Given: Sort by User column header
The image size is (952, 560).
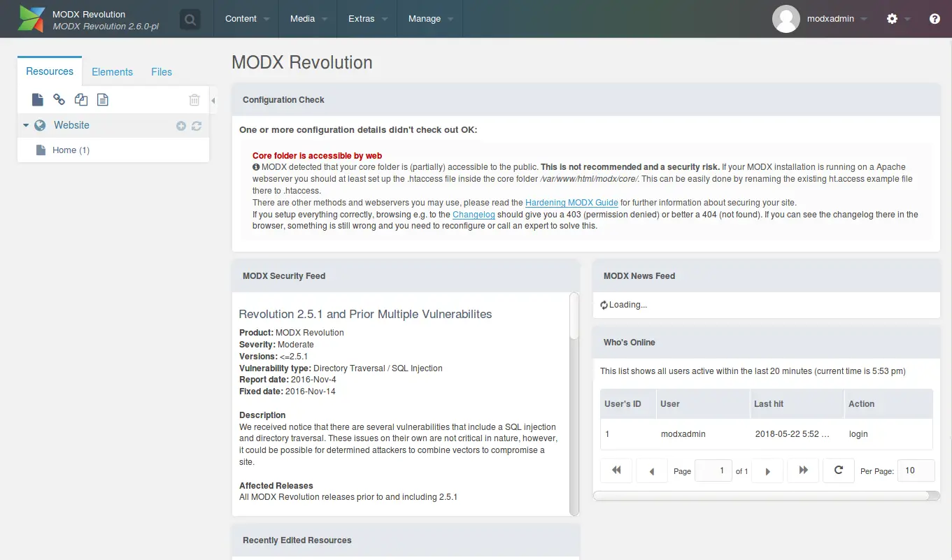Looking at the screenshot, I should pos(702,404).
